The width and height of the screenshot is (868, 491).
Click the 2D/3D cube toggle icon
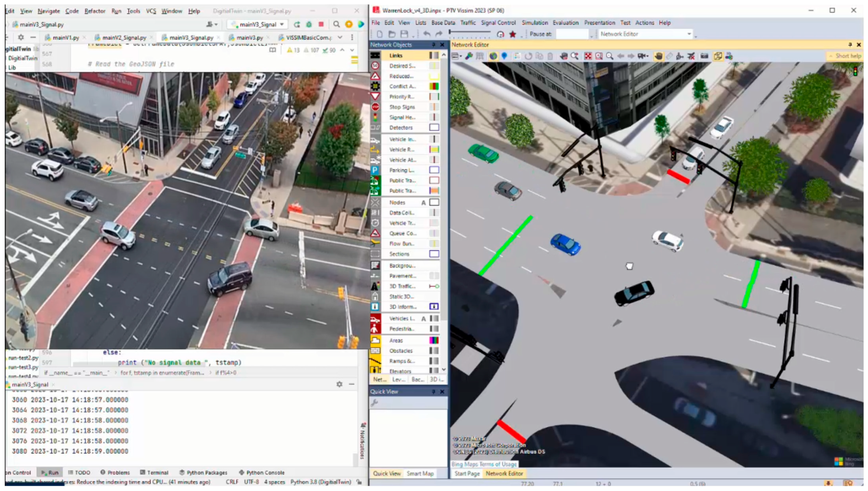pos(718,56)
